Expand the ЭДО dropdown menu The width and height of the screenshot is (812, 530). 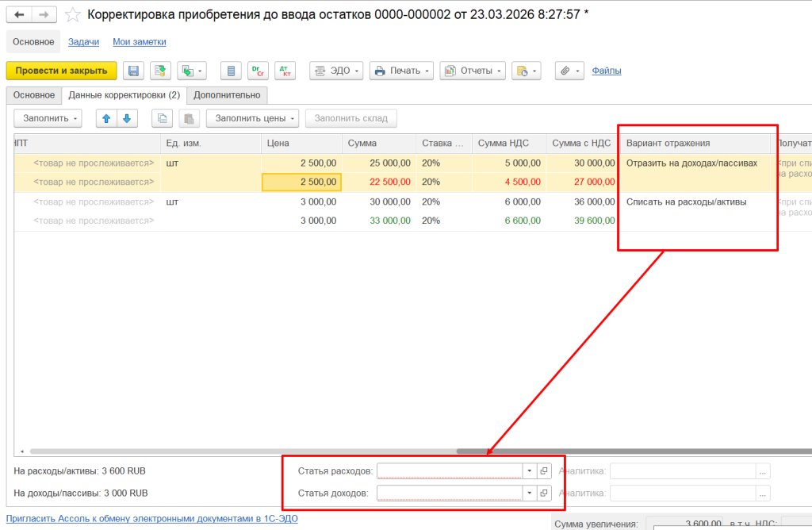[336, 71]
